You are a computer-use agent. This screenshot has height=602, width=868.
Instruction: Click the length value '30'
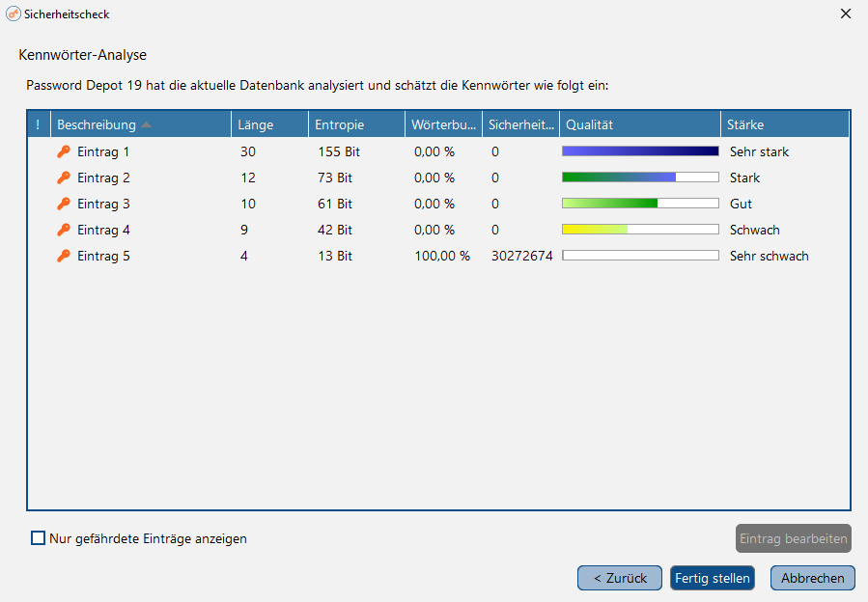(x=248, y=151)
